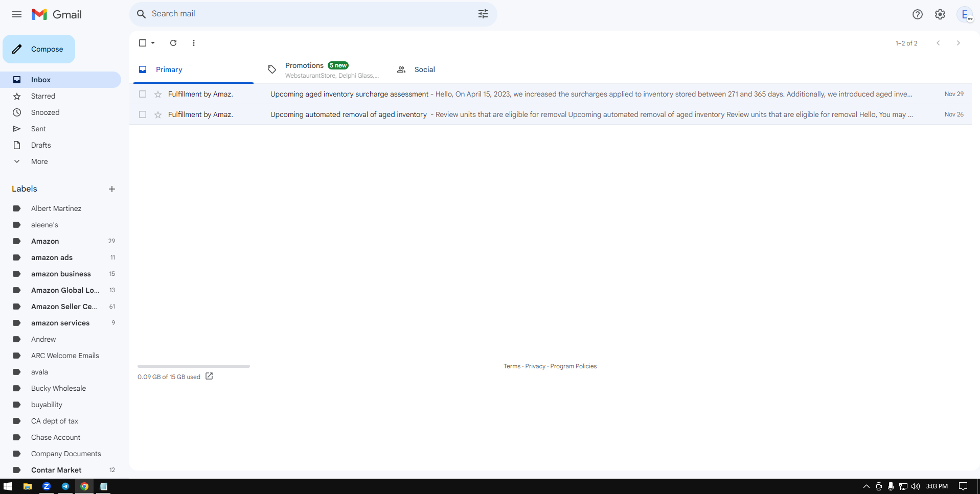Image resolution: width=980 pixels, height=494 pixels.
Task: Open Zoom from the taskbar
Action: coord(47,486)
